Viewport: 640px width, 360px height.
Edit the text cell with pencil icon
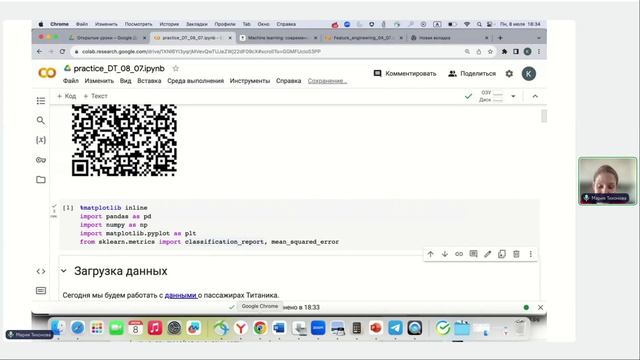click(487, 254)
